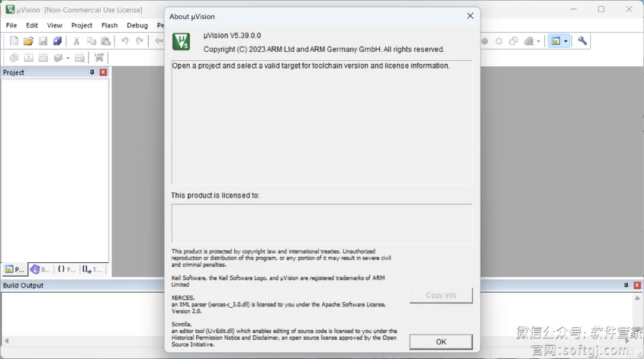
Task: Click the Batch Build stacked-files icon
Action: pyautogui.click(x=58, y=57)
